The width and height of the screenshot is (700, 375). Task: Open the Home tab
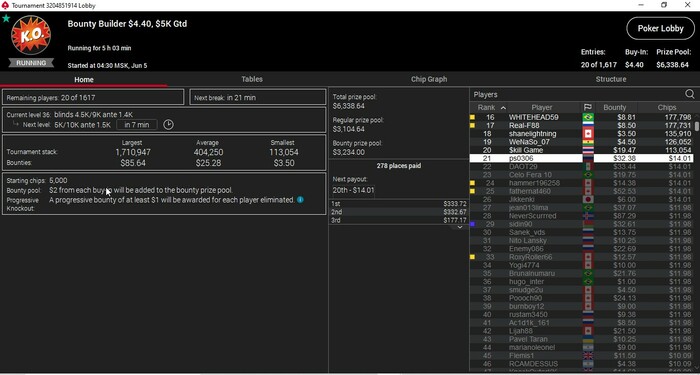tap(84, 79)
